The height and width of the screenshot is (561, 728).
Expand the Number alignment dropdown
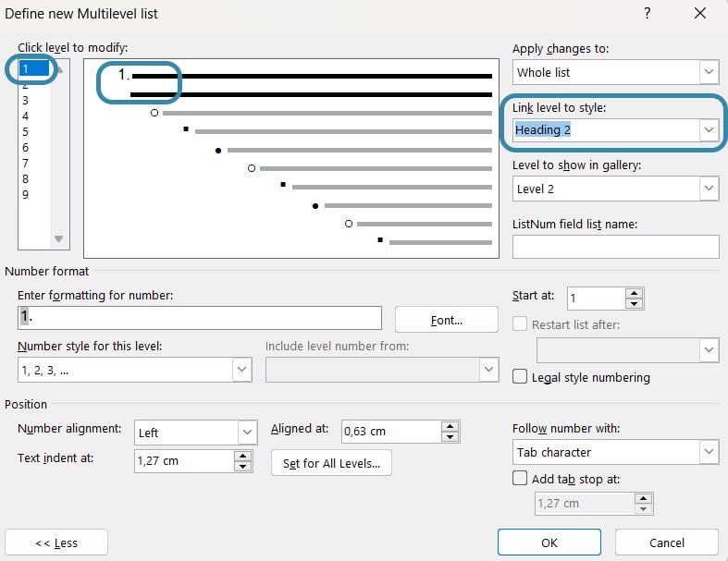[247, 433]
